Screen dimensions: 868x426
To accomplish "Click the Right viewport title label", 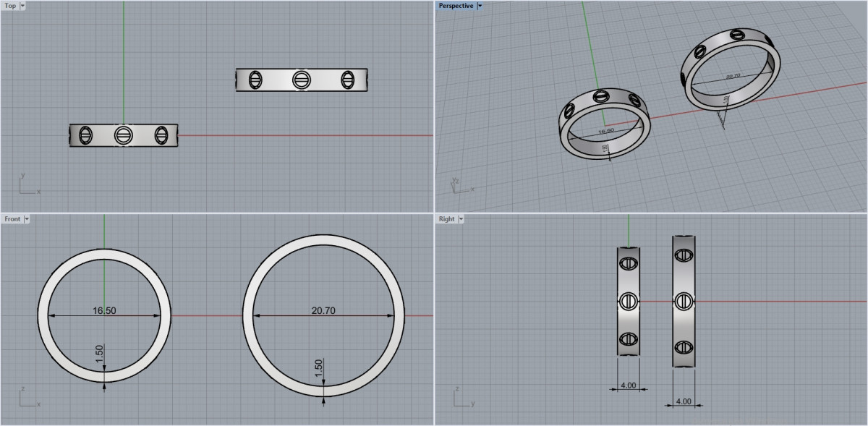I will (x=446, y=218).
